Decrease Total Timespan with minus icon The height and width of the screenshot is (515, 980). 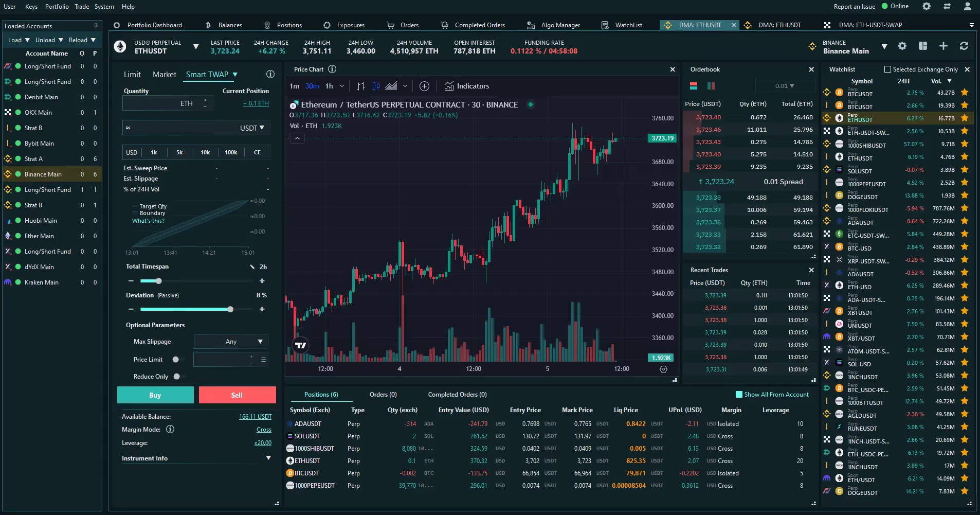pos(131,281)
